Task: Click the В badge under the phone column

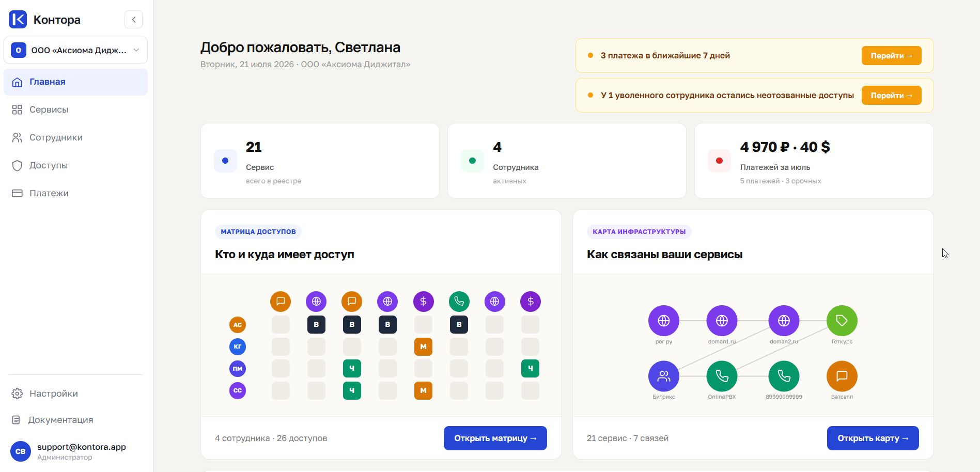Action: [459, 325]
